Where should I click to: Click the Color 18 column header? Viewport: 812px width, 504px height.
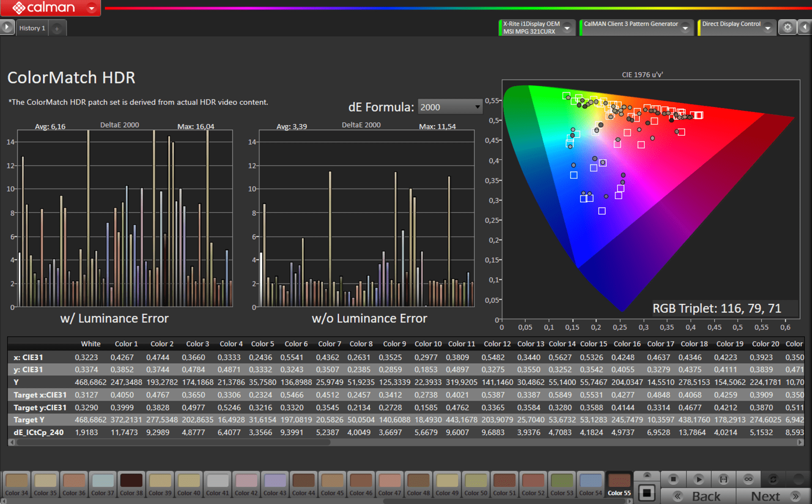click(694, 344)
